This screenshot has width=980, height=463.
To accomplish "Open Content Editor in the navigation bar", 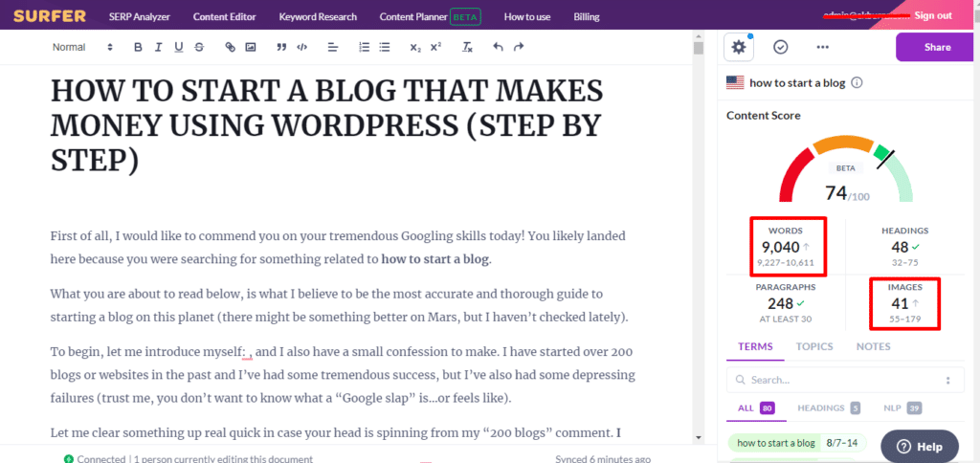I will [224, 17].
